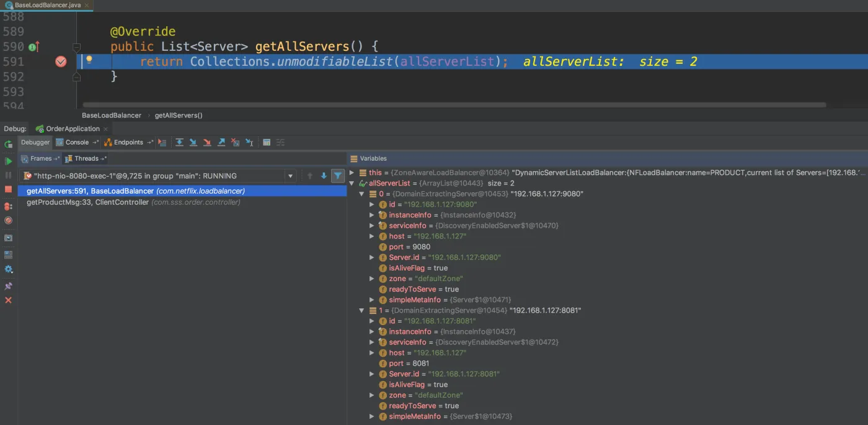Toggle the frames filter funnel button
868x425 pixels.
(338, 176)
